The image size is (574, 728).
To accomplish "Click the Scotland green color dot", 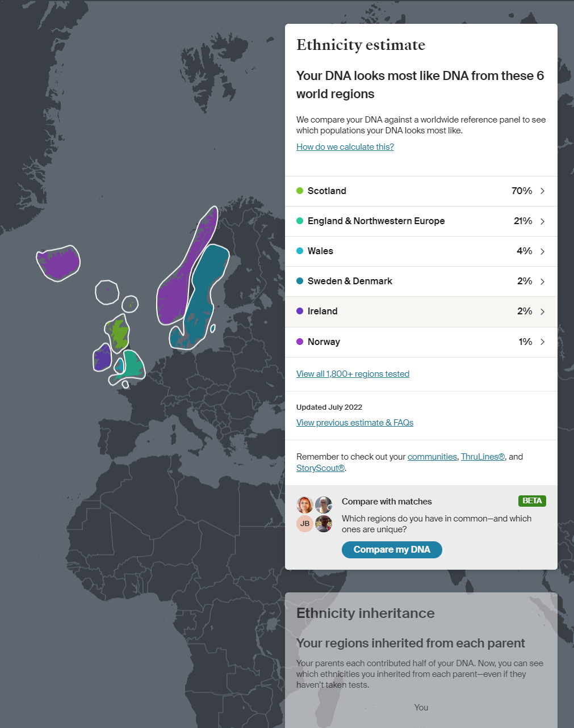I will [300, 191].
